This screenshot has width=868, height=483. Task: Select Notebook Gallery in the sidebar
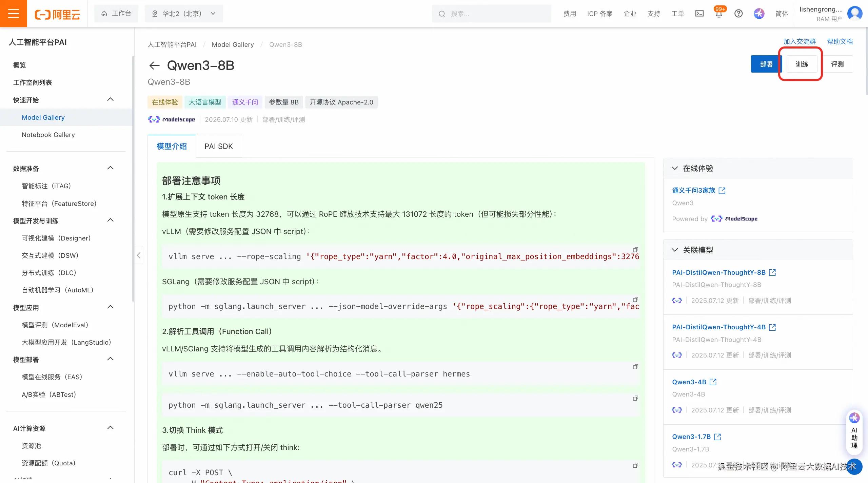[x=48, y=135]
